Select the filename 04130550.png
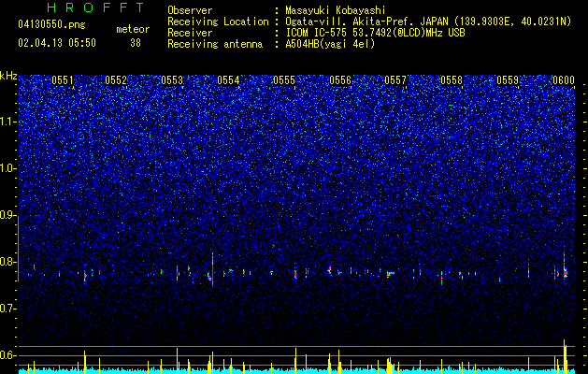 51,24
